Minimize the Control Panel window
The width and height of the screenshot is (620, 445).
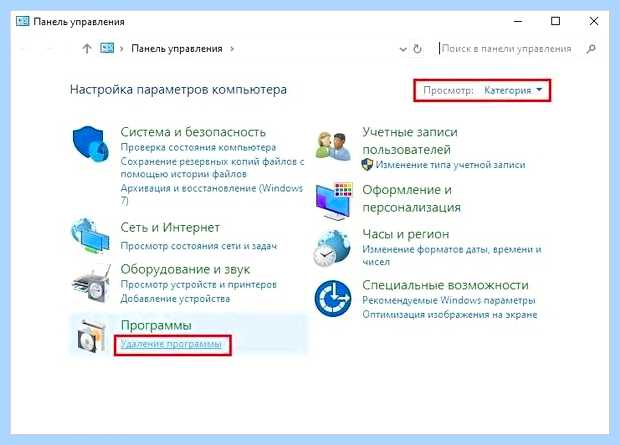[x=518, y=21]
